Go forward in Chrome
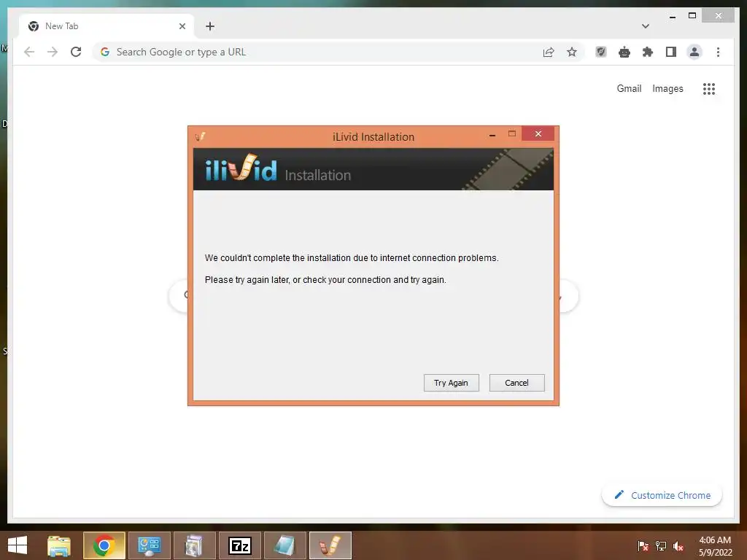747x560 pixels. (53, 52)
